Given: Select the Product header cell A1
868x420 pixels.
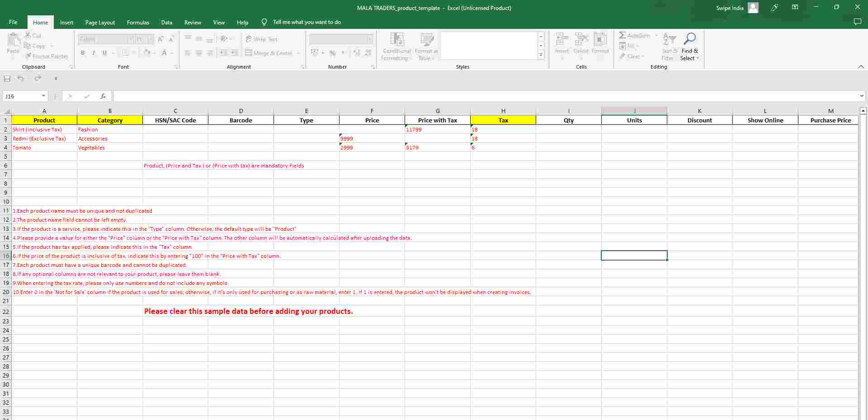Looking at the screenshot, I should coord(44,120).
